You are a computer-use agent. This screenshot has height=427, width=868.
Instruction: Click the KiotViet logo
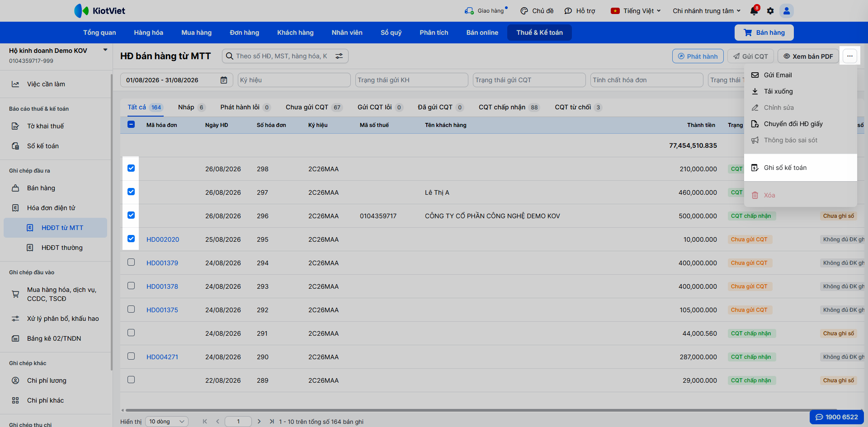coord(99,11)
